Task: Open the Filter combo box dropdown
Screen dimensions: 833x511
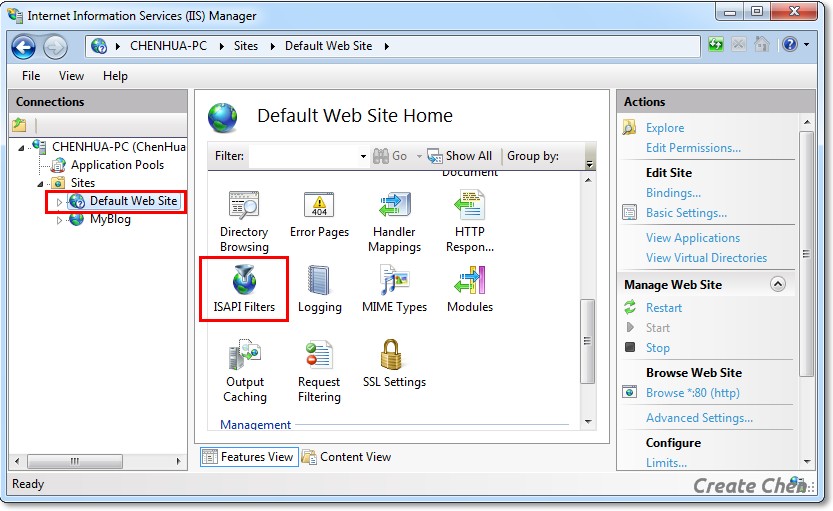Action: point(363,156)
